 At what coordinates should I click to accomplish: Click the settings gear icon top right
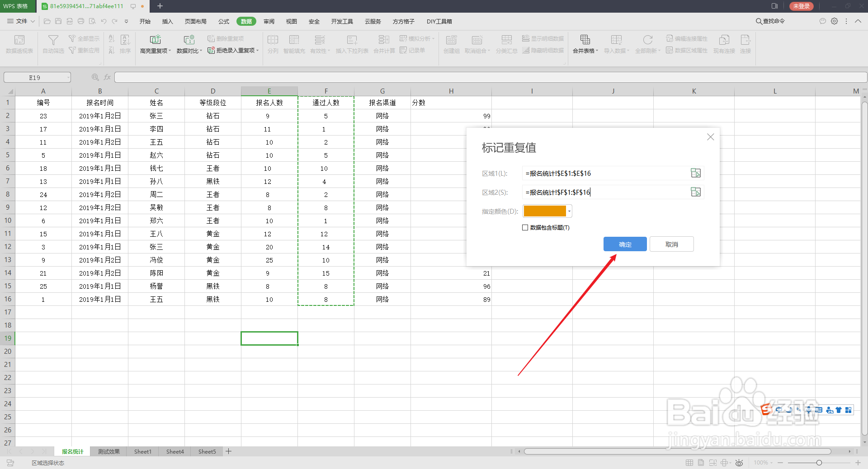coord(835,21)
